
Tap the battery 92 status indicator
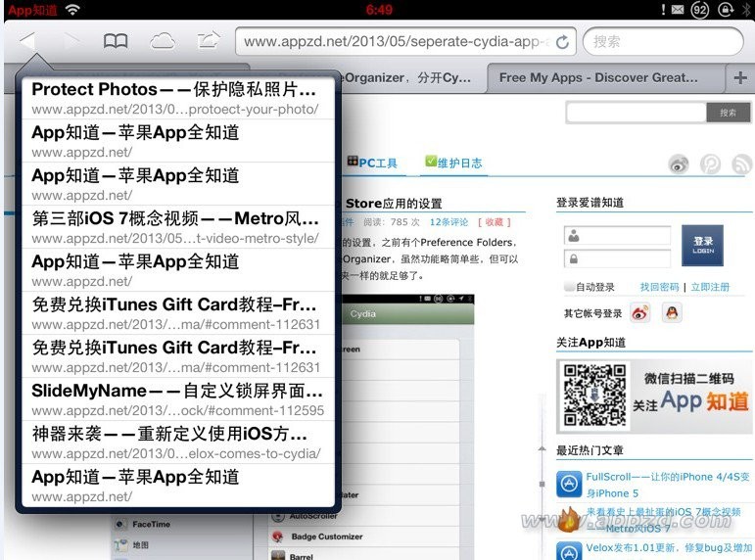(x=699, y=10)
